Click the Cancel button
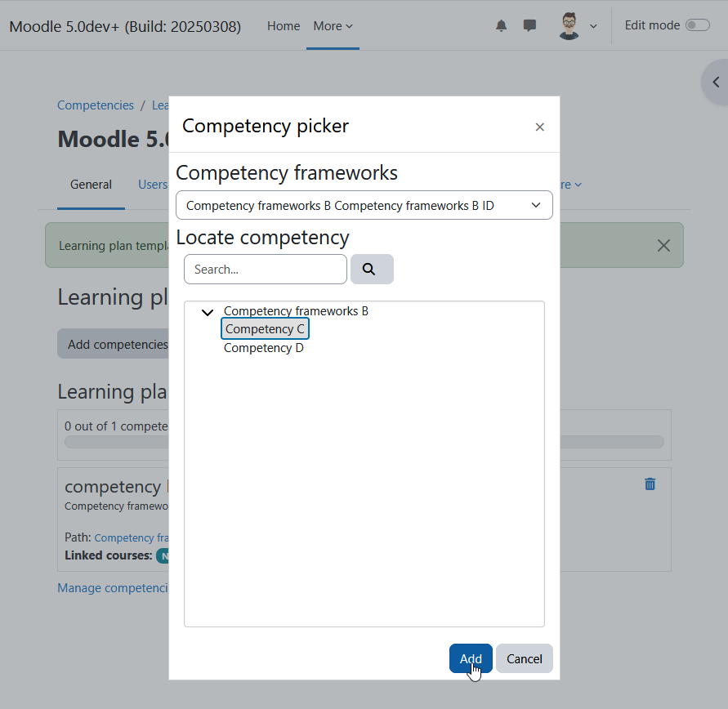The image size is (728, 709). (x=525, y=658)
